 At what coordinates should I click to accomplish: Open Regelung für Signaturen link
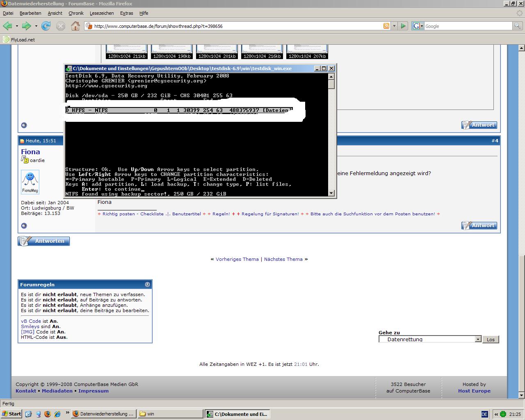click(x=270, y=214)
